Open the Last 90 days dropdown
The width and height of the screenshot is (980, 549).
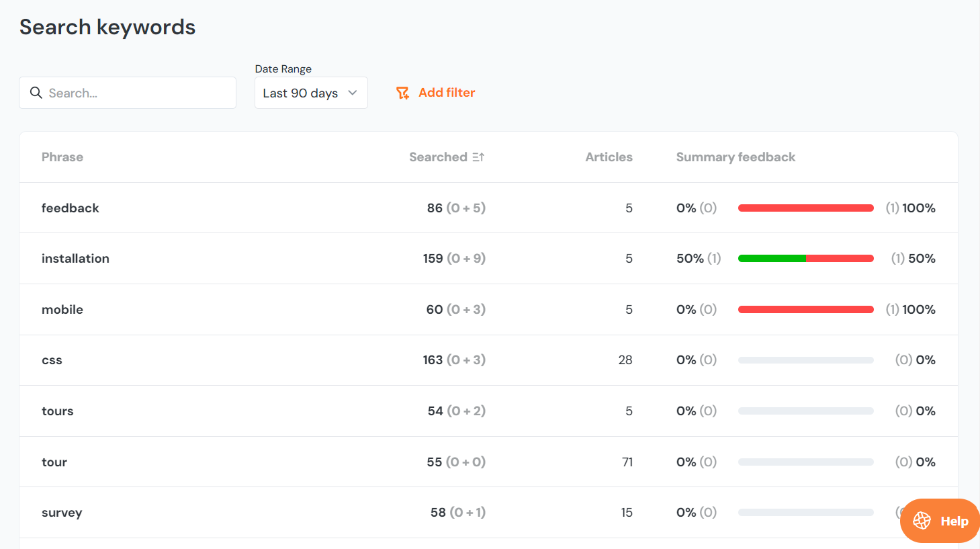pyautogui.click(x=310, y=93)
